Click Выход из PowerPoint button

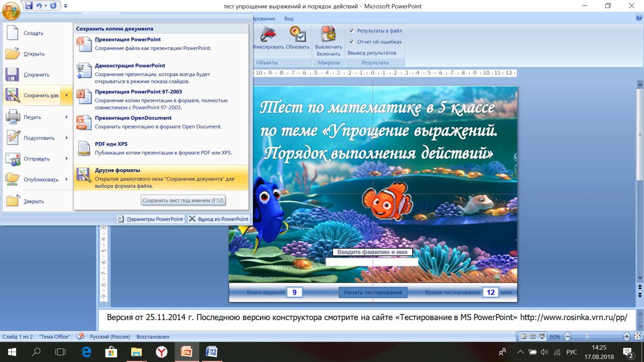tap(219, 219)
